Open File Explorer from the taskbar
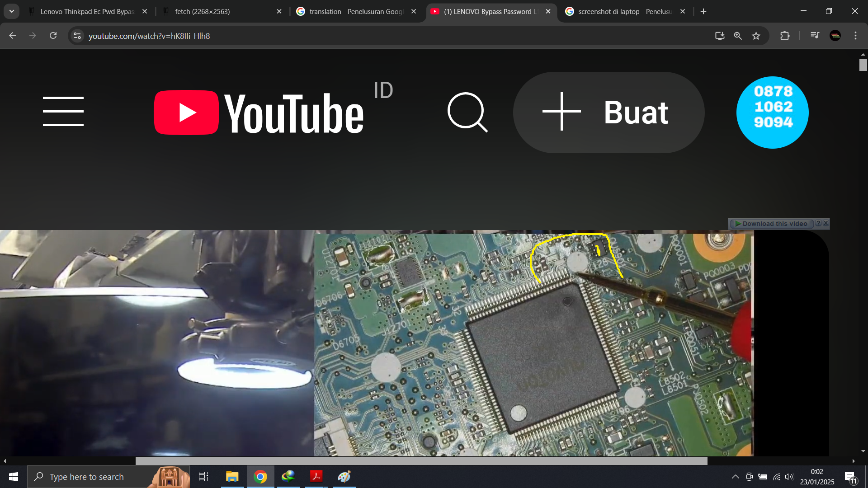The image size is (868, 488). (232, 477)
